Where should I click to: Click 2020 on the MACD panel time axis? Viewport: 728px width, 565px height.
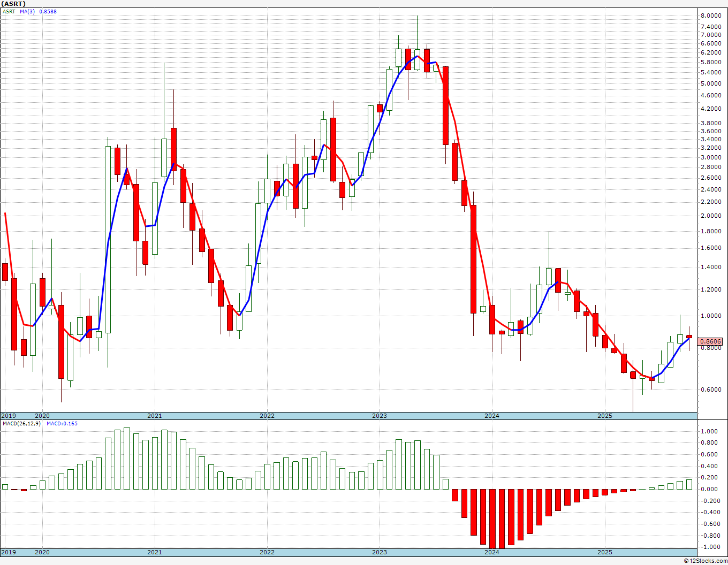point(42,552)
